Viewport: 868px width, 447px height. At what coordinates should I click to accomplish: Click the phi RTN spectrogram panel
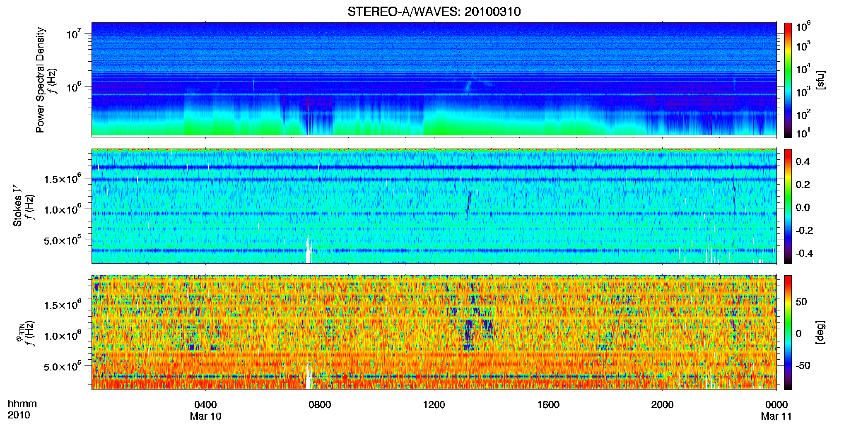(x=434, y=332)
